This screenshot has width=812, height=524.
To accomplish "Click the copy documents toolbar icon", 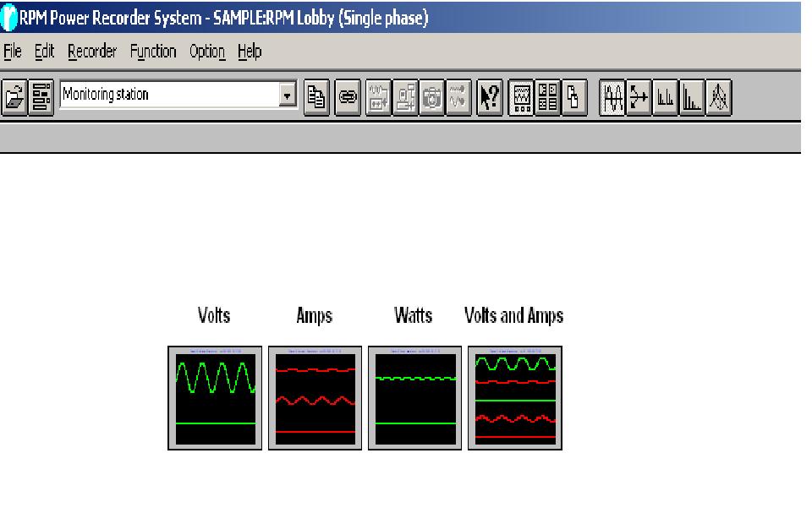I will 316,97.
